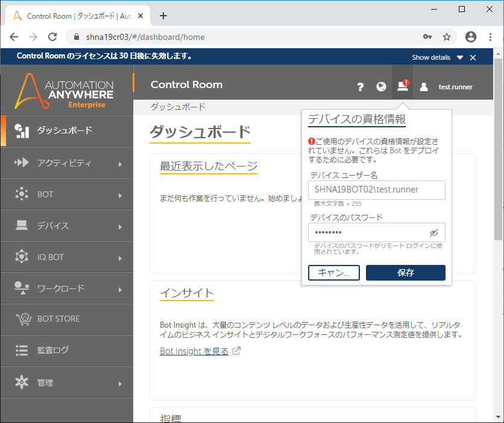Click the saved password key icon
This screenshot has height=423, width=504.
427,37
